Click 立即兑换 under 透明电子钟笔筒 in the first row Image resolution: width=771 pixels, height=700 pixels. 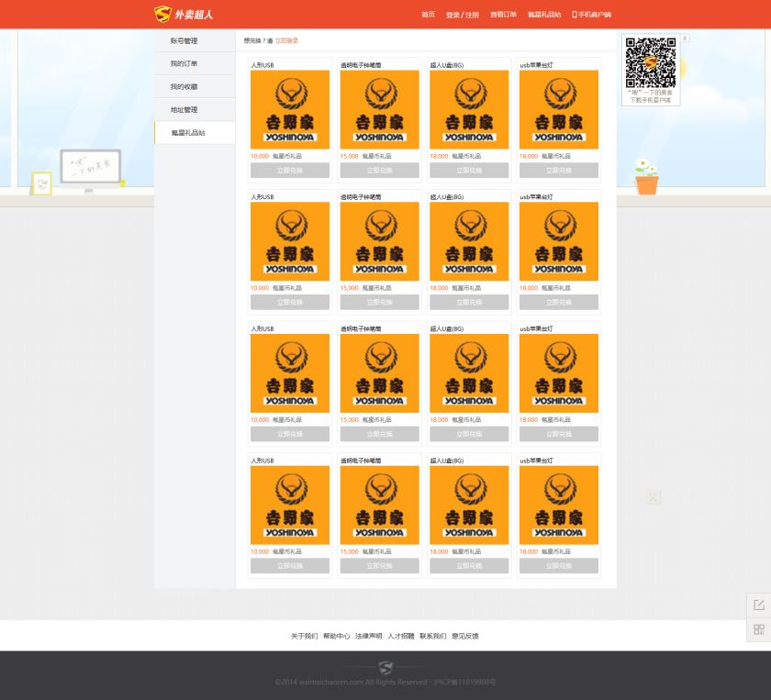(380, 170)
